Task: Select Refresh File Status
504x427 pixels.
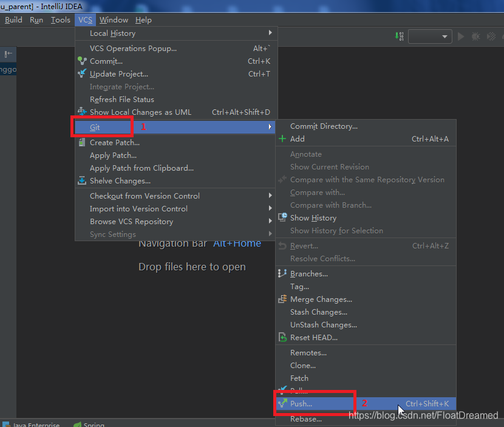Action: click(175, 100)
